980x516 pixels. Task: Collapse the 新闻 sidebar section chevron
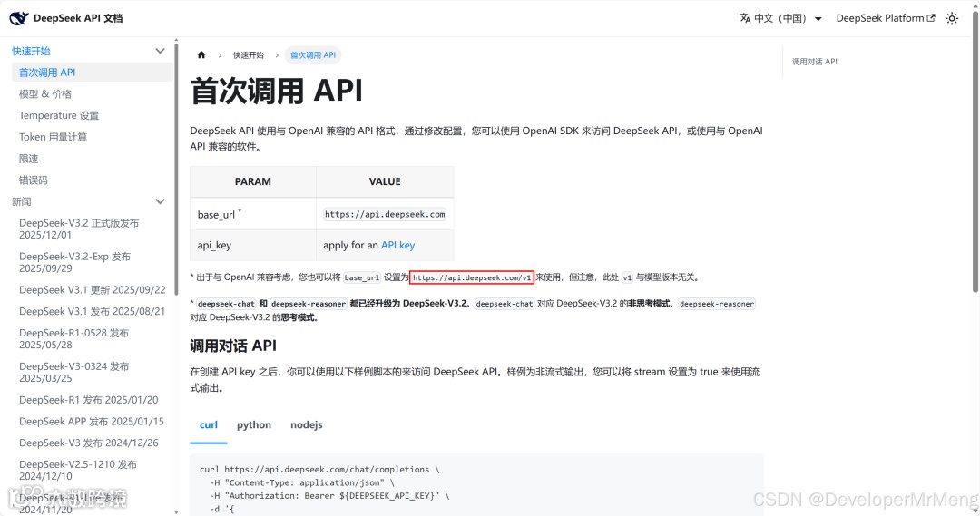pyautogui.click(x=160, y=201)
